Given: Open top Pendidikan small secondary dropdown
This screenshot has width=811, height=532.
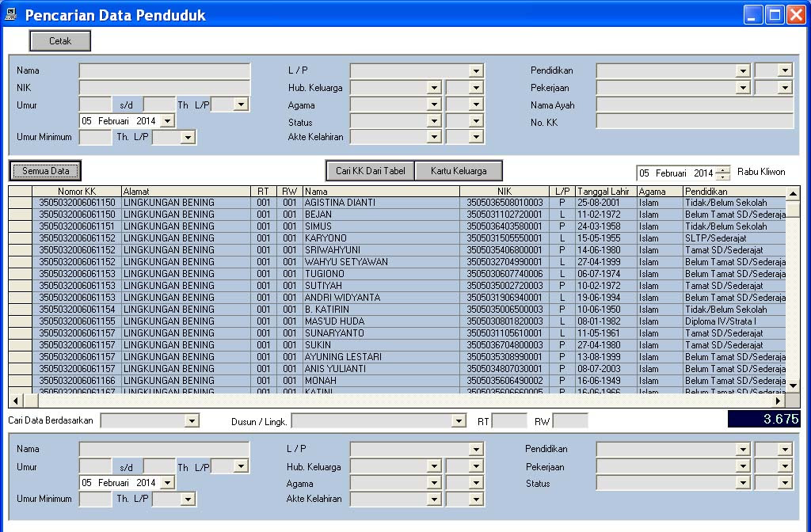Looking at the screenshot, I should 785,70.
